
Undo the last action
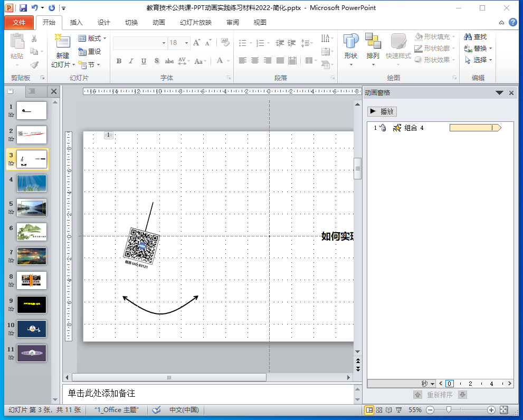click(34, 8)
